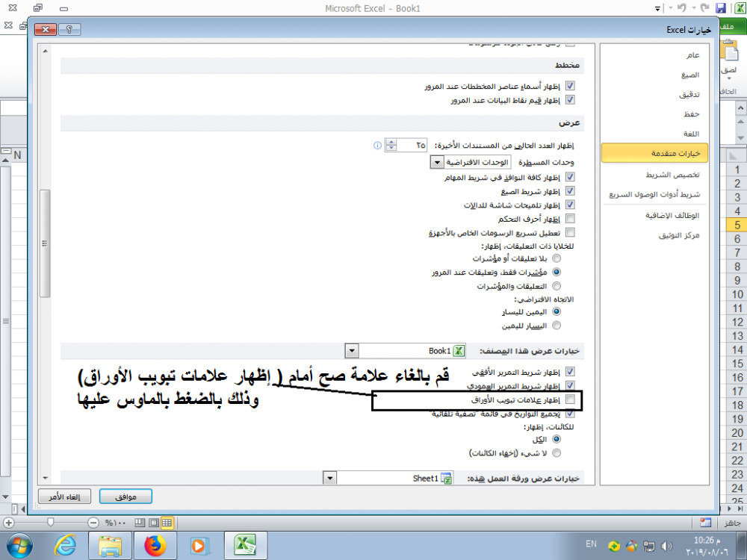Viewport: 747px width, 560px height.
Task: Click the info icon beside recent documents count
Action: point(377,146)
